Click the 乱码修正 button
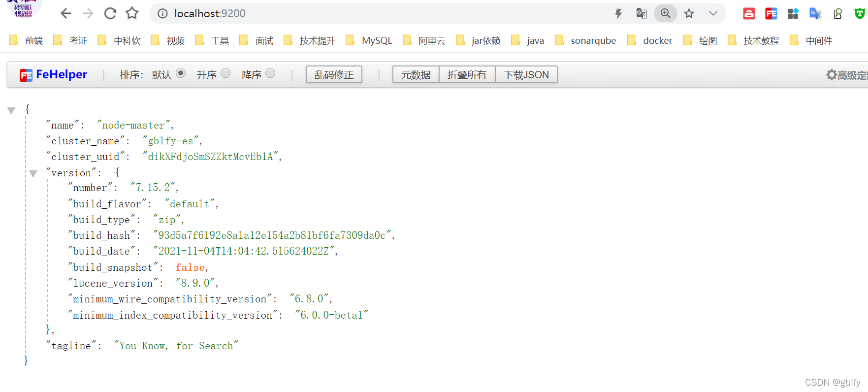Image resolution: width=868 pixels, height=392 pixels. 334,74
